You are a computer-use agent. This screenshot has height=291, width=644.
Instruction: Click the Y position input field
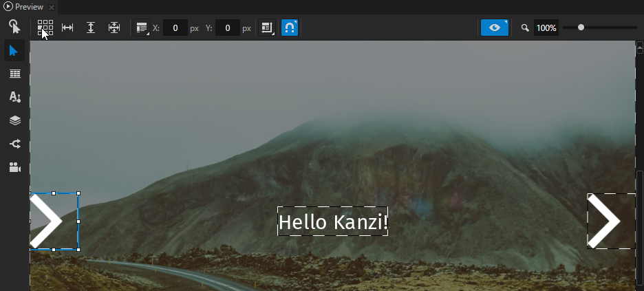pyautogui.click(x=228, y=28)
